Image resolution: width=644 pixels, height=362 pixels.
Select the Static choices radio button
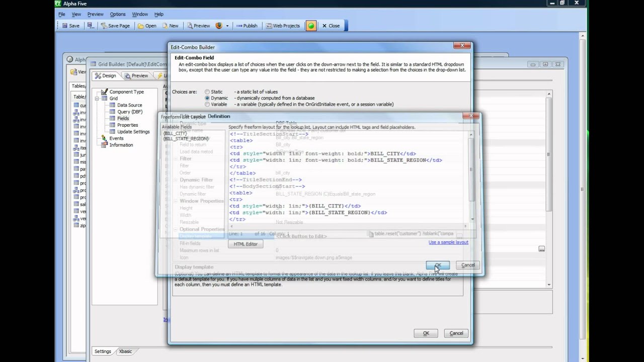207,92
